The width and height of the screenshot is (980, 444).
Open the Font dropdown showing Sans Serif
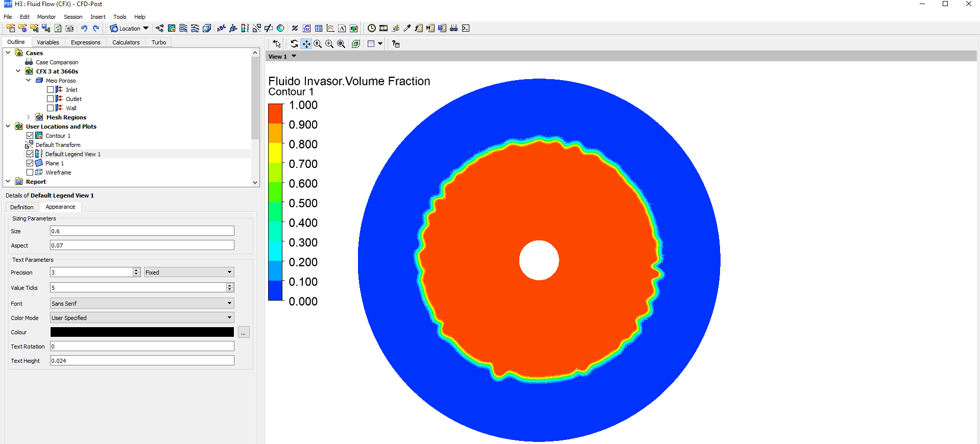click(142, 304)
